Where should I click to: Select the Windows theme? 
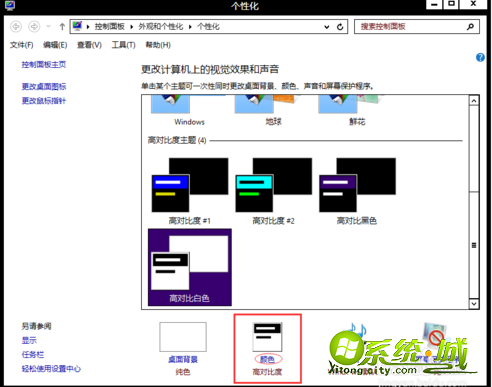click(189, 110)
